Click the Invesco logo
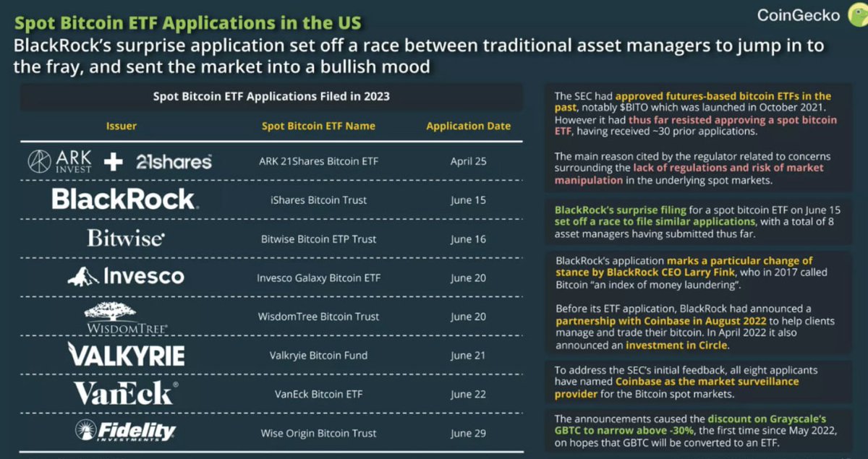This screenshot has width=868, height=459. click(x=126, y=277)
